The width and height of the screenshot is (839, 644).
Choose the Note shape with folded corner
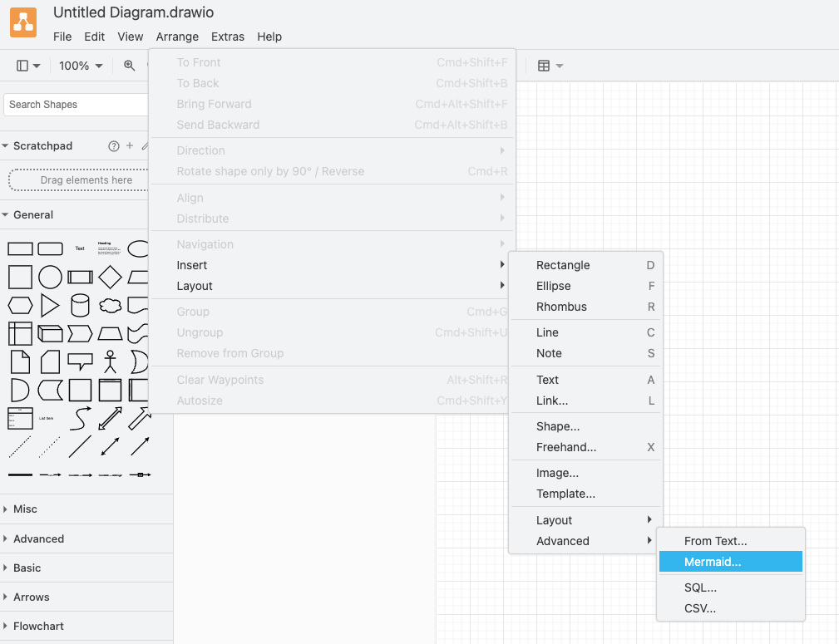pyautogui.click(x=20, y=362)
